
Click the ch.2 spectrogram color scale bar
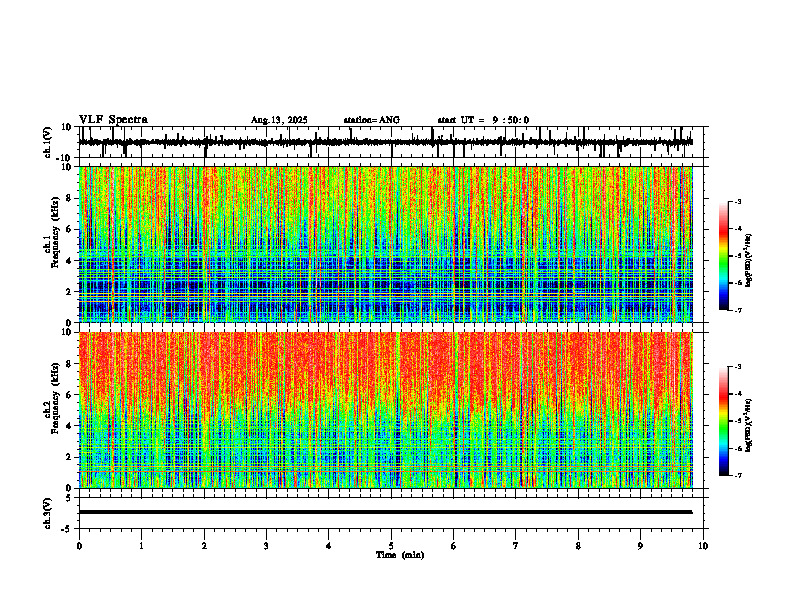pos(723,421)
